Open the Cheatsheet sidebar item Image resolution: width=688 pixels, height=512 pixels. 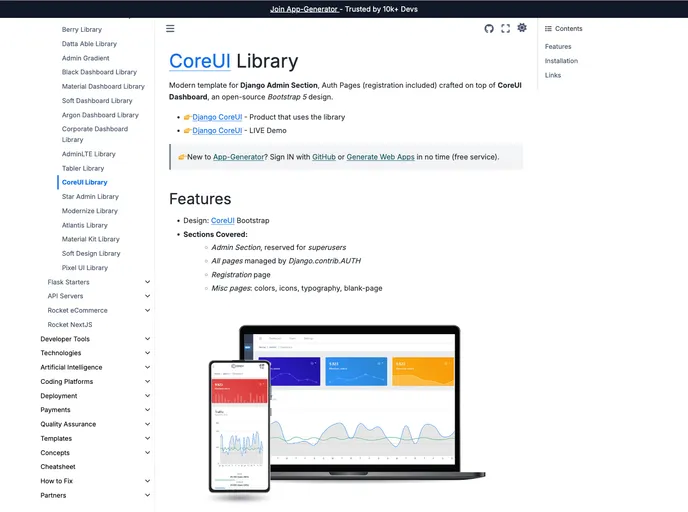[x=58, y=466]
